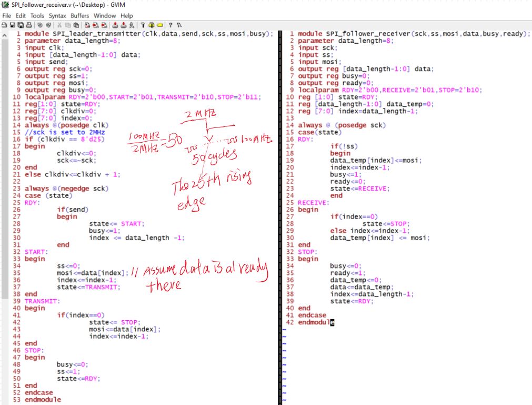Click 'output reg mosi;' in left pane
Viewport: 532px width, 405px height.
57,83
